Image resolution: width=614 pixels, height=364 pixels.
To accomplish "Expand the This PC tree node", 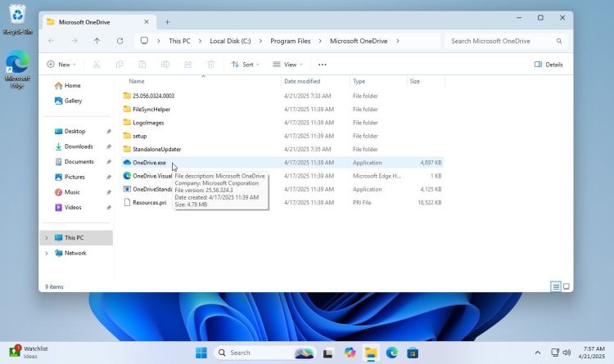I will pyautogui.click(x=47, y=238).
